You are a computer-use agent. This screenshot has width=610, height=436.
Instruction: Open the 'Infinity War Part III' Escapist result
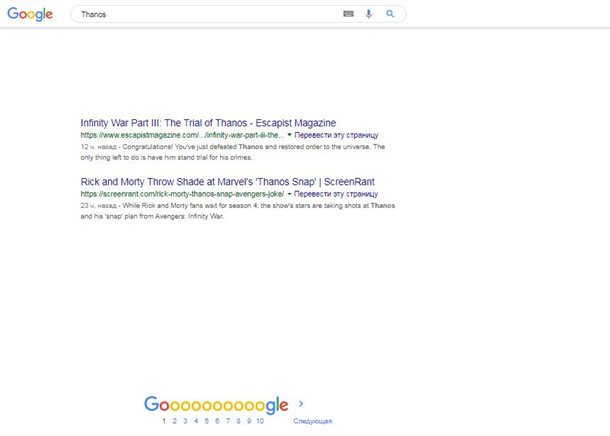coord(208,123)
